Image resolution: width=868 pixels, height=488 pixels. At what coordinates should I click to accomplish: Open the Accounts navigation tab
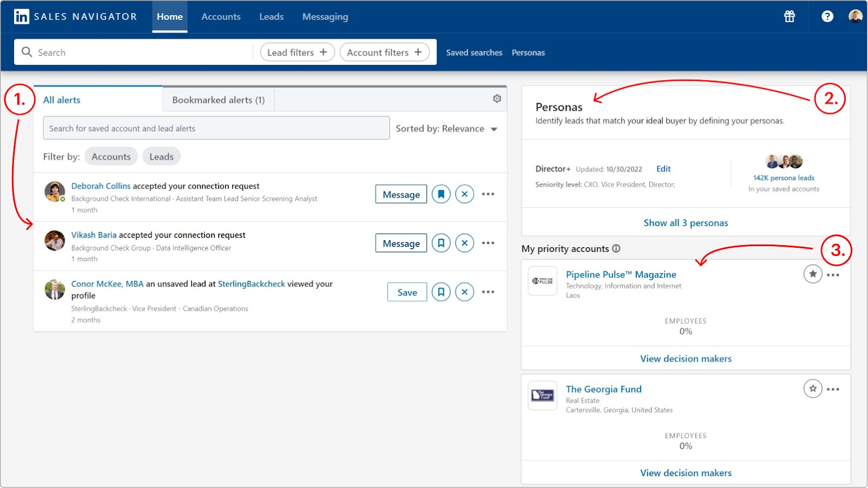(x=221, y=17)
